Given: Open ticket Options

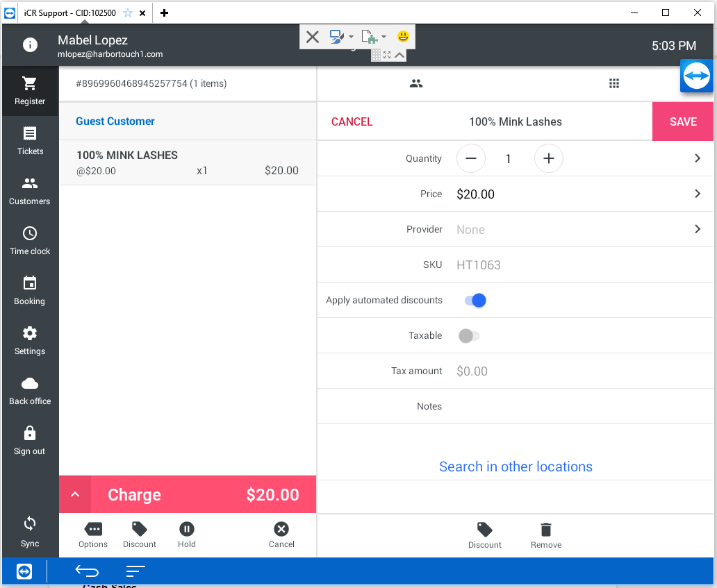Looking at the screenshot, I should pyautogui.click(x=93, y=535).
